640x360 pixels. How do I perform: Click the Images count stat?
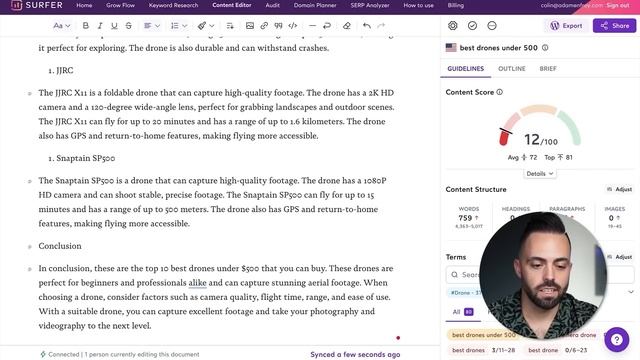614,218
